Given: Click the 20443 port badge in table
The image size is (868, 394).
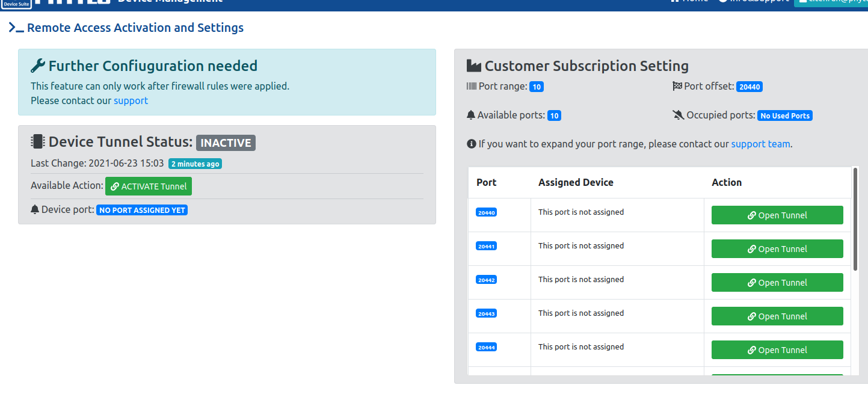Looking at the screenshot, I should click(x=486, y=313).
